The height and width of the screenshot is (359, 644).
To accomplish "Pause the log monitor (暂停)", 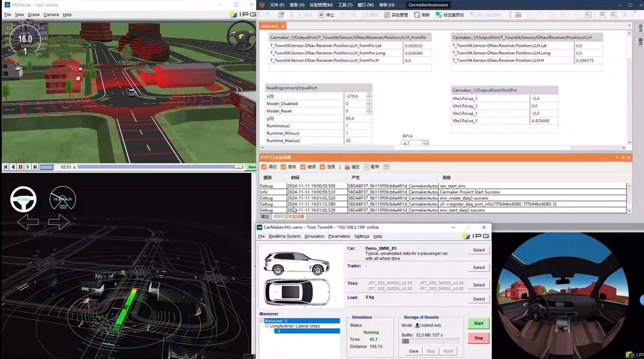I will [367, 167].
